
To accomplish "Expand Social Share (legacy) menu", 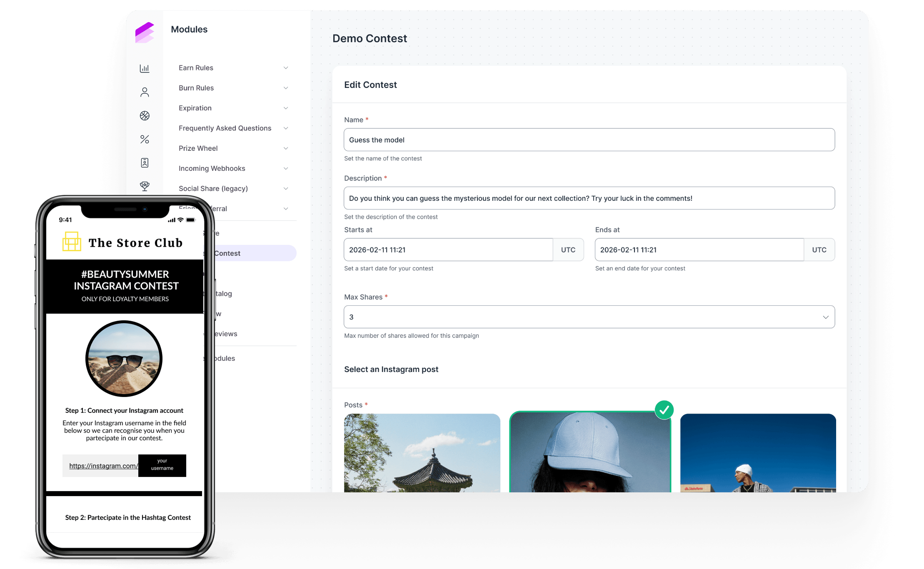I will 286,189.
